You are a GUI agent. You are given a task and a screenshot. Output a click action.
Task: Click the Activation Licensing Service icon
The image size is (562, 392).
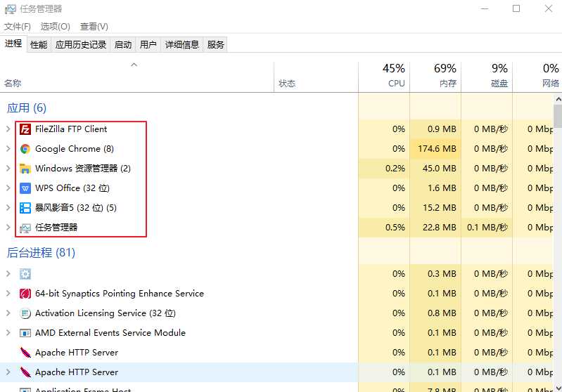pyautogui.click(x=25, y=313)
